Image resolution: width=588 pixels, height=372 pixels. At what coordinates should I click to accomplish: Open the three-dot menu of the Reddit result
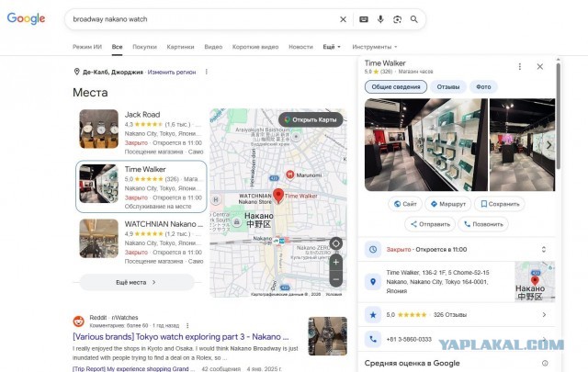point(187,325)
